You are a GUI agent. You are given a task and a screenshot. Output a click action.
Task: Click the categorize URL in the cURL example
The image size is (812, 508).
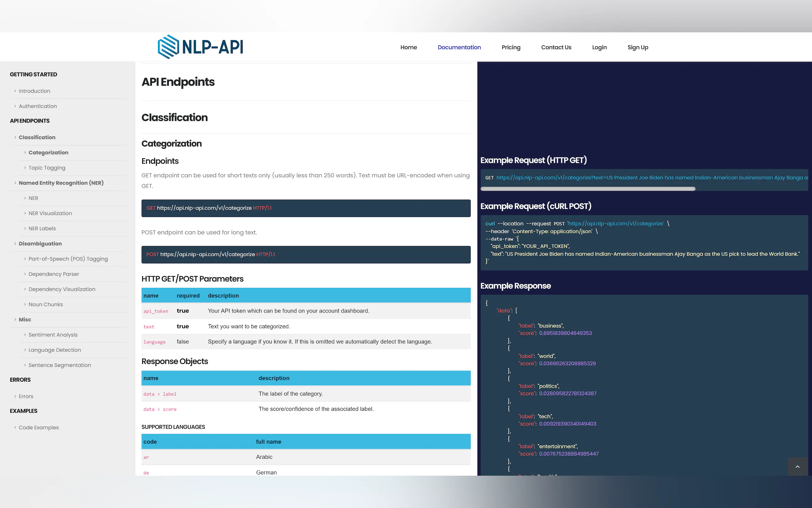[616, 223]
